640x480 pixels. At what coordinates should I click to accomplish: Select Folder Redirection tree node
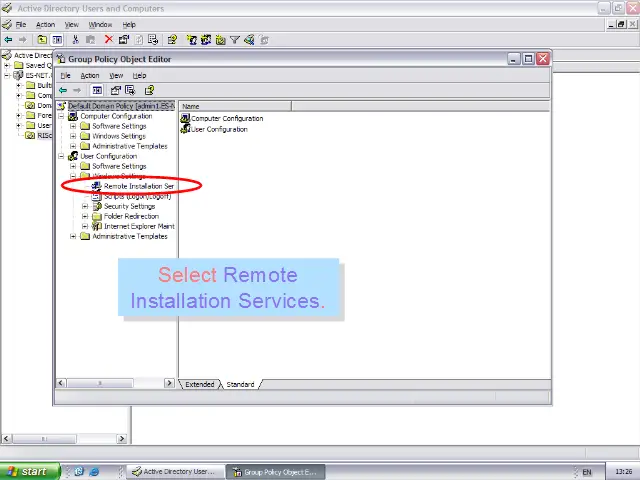point(131,216)
